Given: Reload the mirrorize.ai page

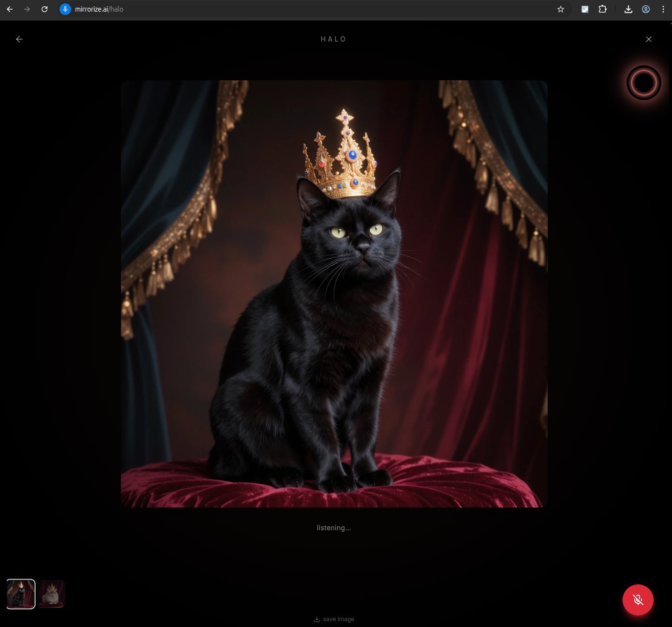Looking at the screenshot, I should tap(45, 9).
